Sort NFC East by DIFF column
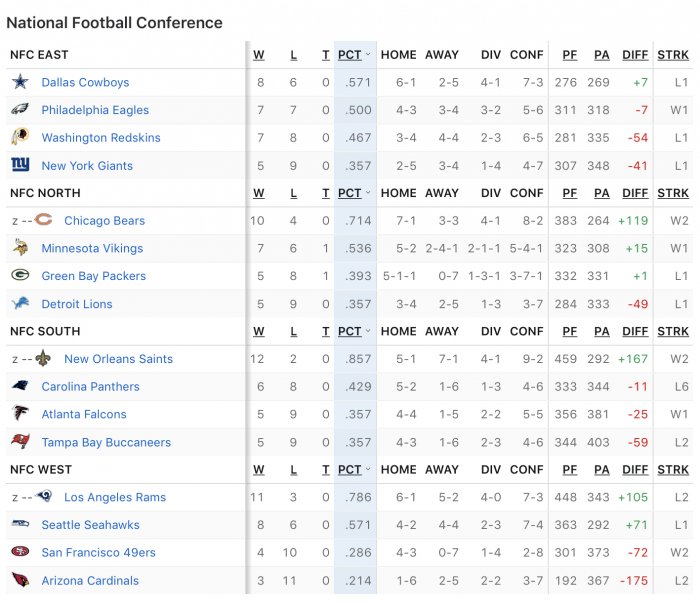This screenshot has width=700, height=603. (x=635, y=55)
